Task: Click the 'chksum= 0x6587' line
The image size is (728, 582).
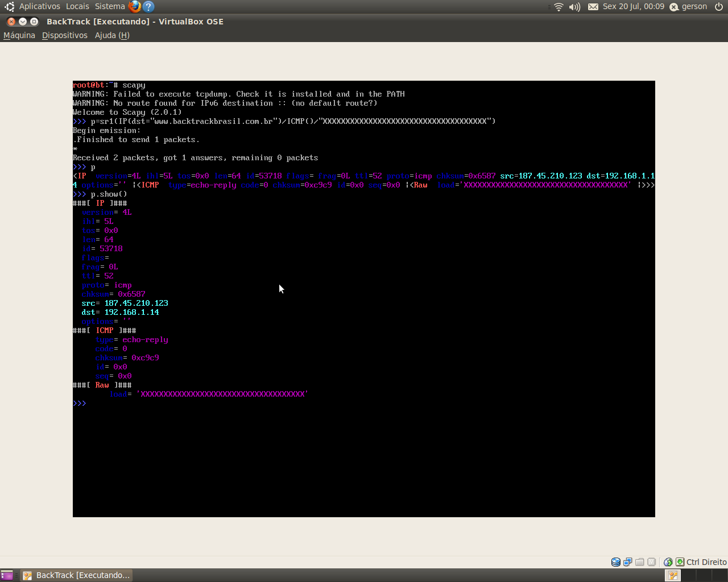Action: [x=114, y=294]
